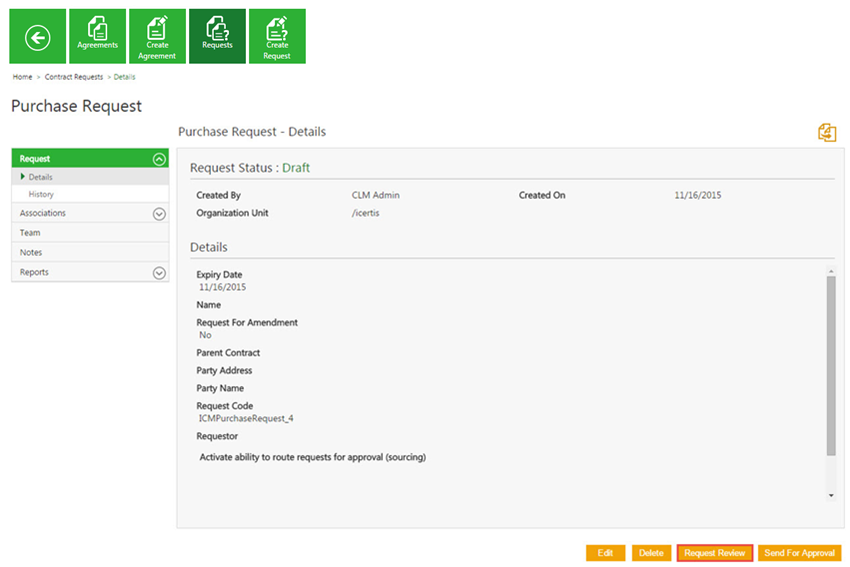Click the Request Review button
The image size is (850, 567).
(x=714, y=553)
